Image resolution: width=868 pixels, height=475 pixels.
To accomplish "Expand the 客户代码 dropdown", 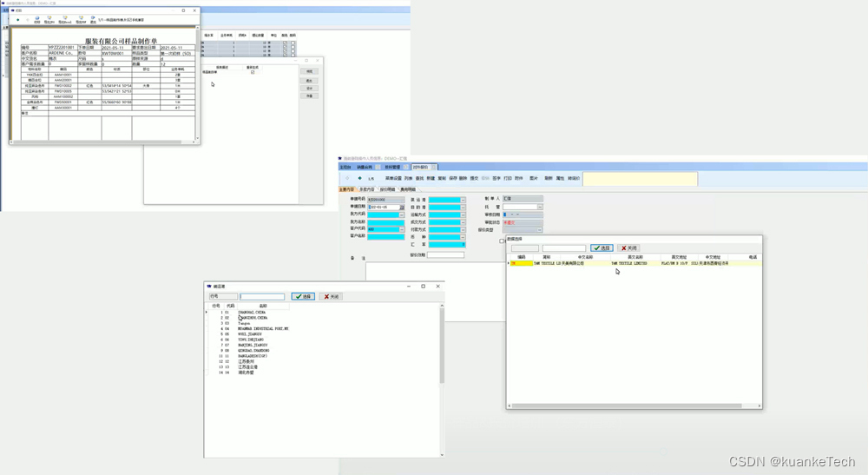I will click(402, 229).
